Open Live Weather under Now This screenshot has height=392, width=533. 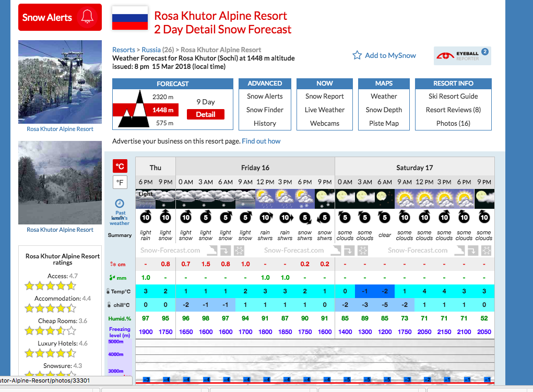click(x=325, y=110)
